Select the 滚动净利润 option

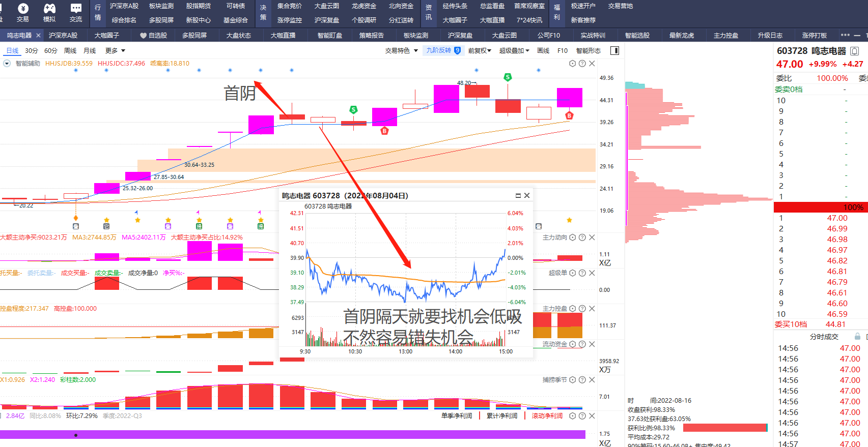(547, 416)
